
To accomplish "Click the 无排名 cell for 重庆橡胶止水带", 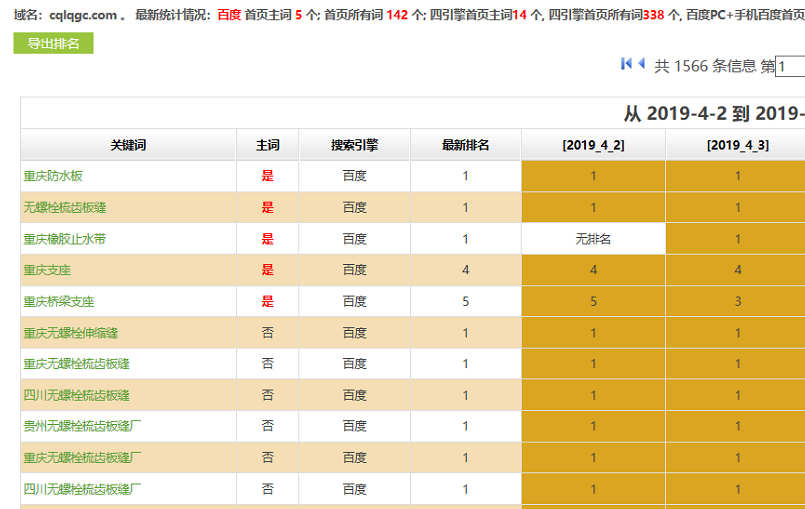I will coord(593,239).
